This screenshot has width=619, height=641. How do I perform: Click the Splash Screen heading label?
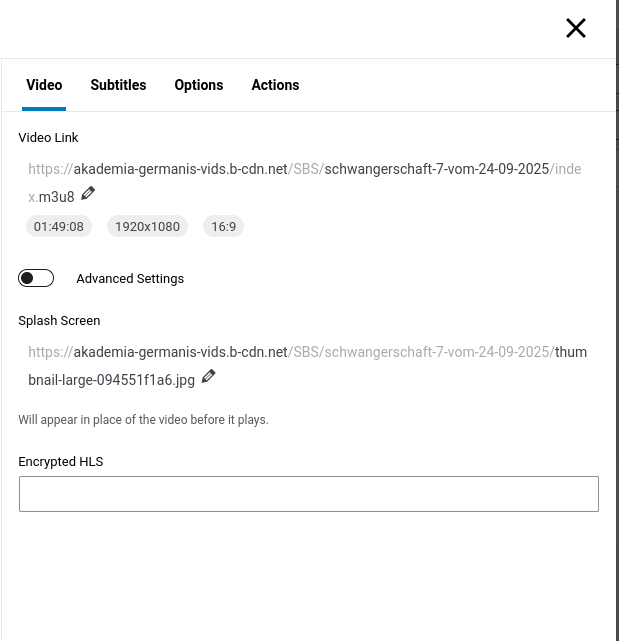59,321
